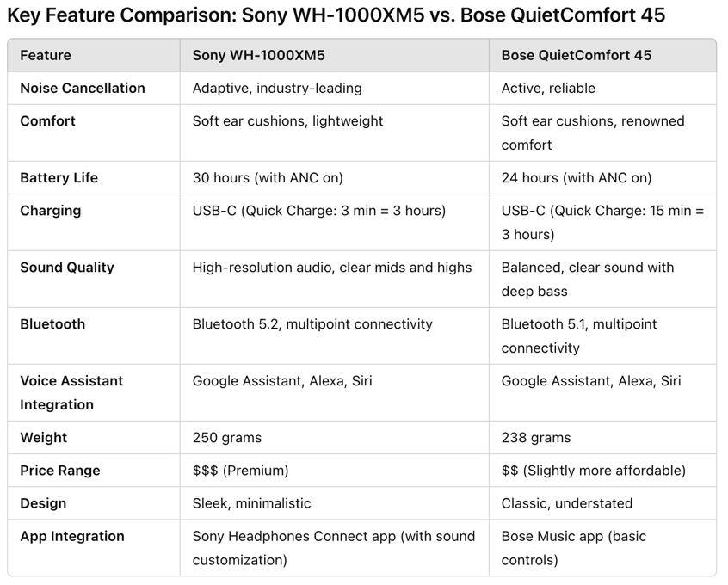Click the Noise Cancellation row label
The width and height of the screenshot is (728, 585).
tap(83, 89)
